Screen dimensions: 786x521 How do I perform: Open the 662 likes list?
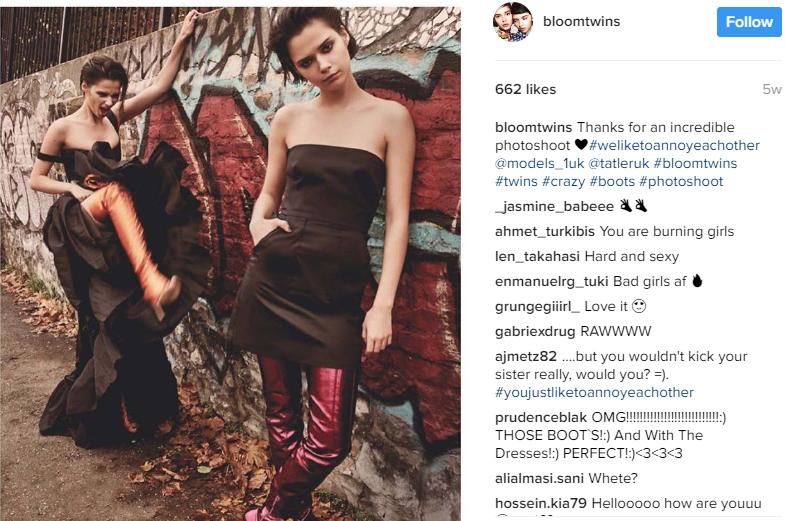pyautogui.click(x=525, y=89)
